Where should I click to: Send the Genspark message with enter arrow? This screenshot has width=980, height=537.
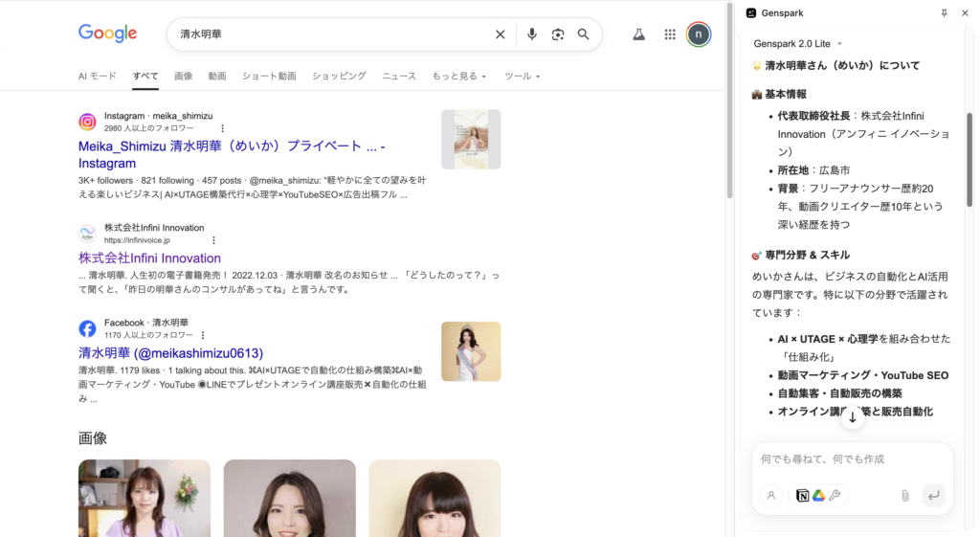click(933, 496)
